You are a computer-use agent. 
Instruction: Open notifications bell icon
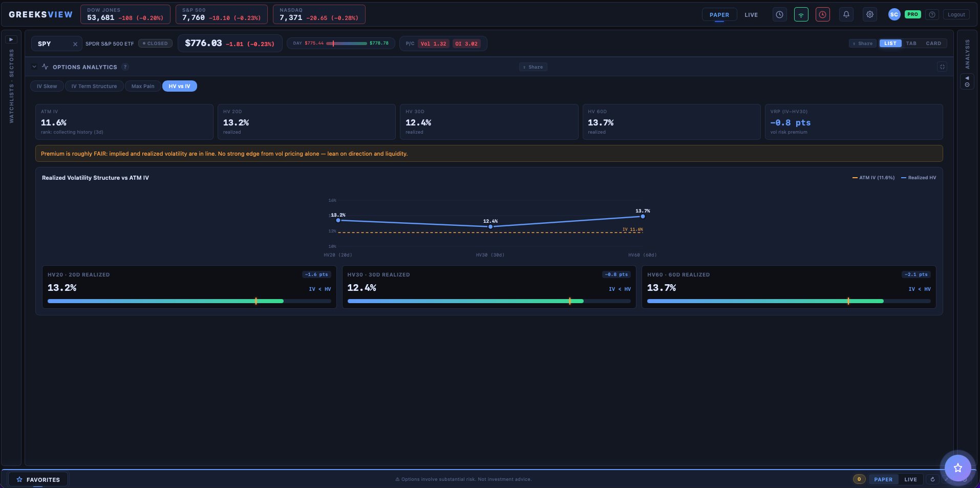point(846,15)
